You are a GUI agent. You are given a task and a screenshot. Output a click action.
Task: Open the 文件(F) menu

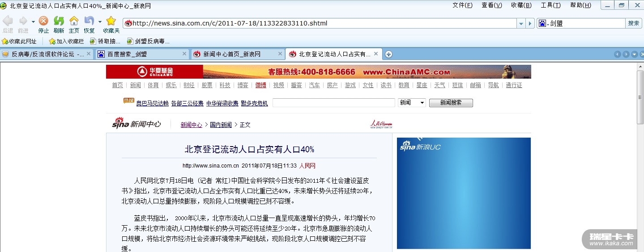click(x=462, y=5)
